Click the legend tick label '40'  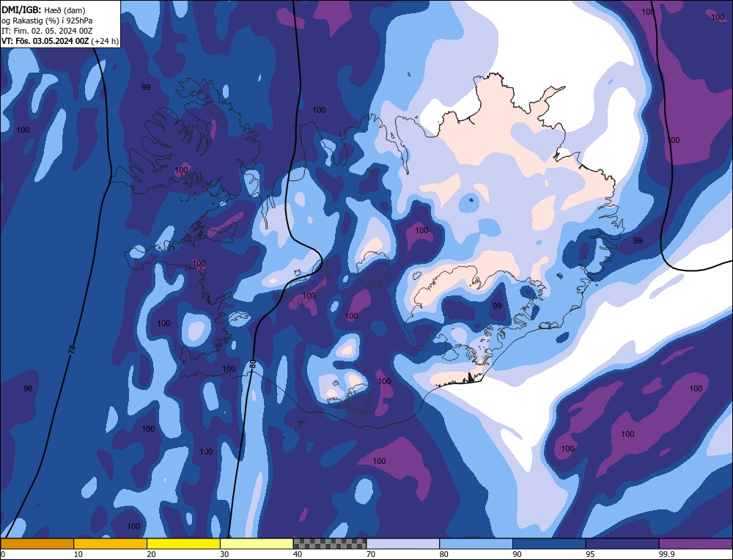[x=298, y=554]
